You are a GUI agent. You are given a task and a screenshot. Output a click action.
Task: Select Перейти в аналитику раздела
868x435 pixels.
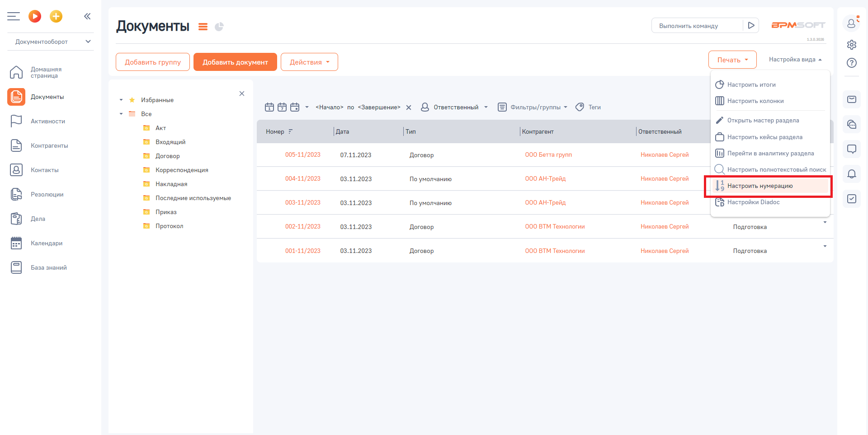[770, 153]
